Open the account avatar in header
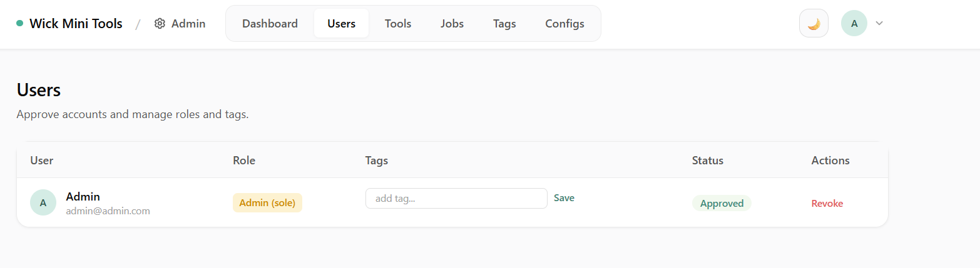 click(x=854, y=24)
